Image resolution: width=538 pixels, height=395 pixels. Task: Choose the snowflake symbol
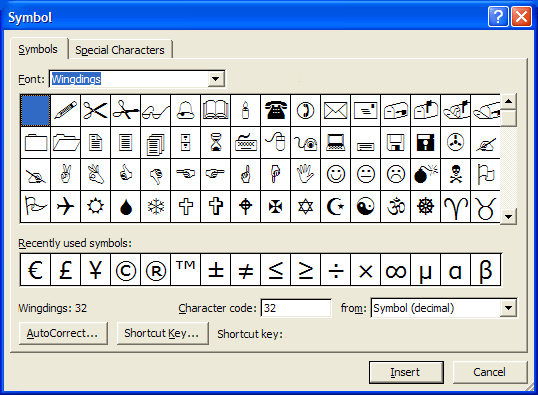point(155,207)
